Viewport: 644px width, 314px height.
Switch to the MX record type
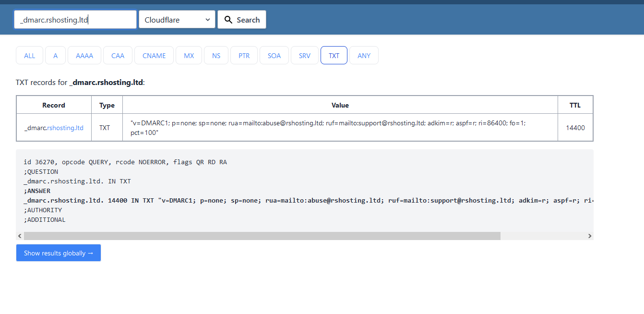pos(189,55)
